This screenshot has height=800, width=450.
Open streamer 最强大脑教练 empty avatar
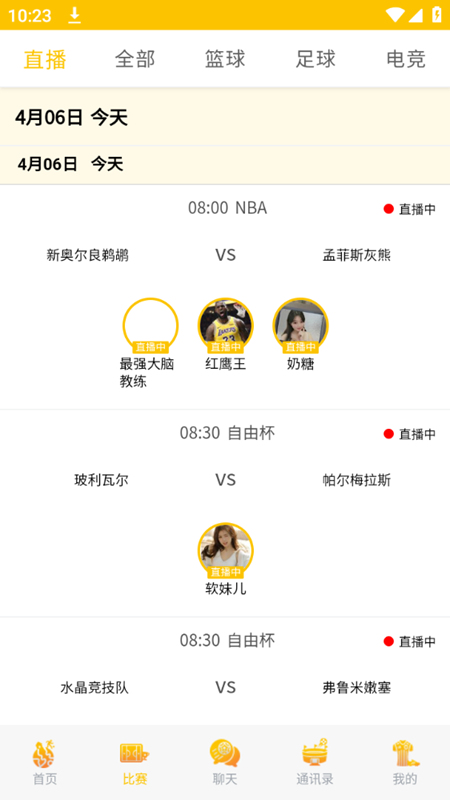(x=151, y=326)
